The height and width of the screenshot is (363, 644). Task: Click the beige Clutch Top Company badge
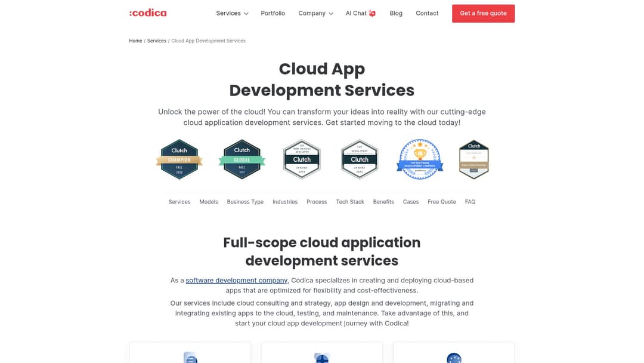(474, 159)
